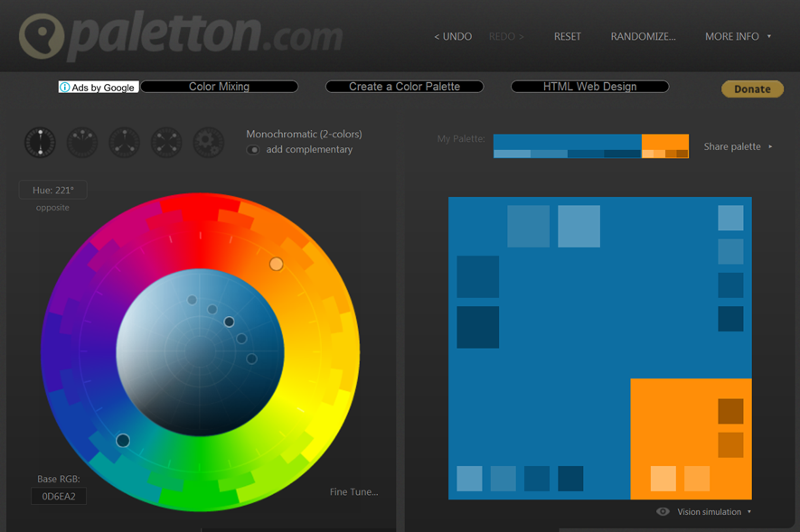Select the Monochromatic color scheme icon
The height and width of the screenshot is (532, 800).
click(x=40, y=143)
